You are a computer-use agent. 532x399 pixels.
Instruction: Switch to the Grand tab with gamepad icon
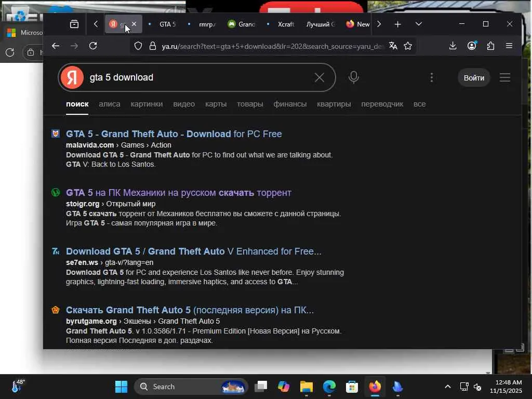pos(242,24)
